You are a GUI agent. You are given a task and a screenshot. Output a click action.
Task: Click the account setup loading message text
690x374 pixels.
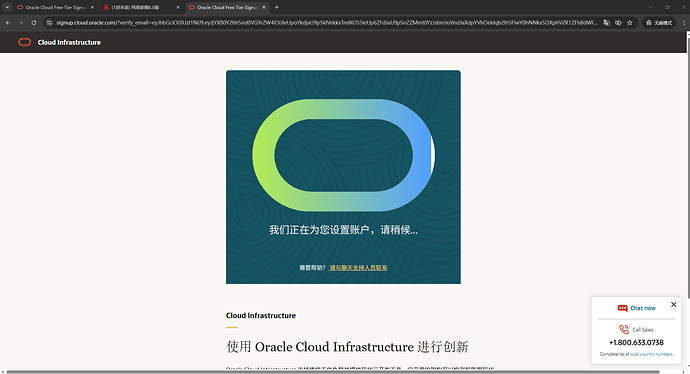coord(343,230)
